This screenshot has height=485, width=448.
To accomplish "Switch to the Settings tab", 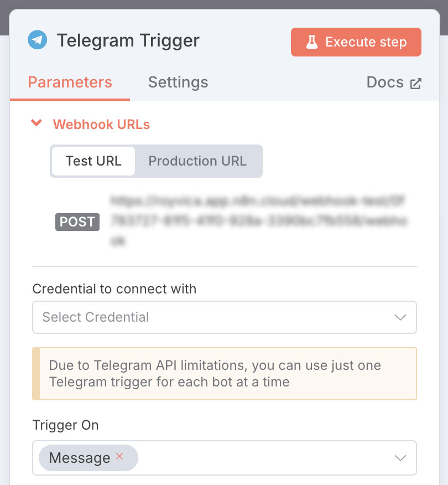I will click(178, 82).
